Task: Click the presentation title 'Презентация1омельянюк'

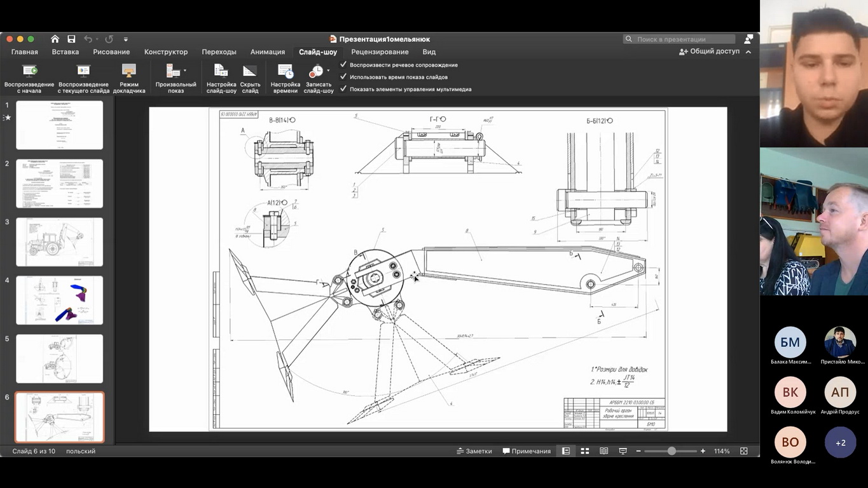Action: click(x=384, y=39)
